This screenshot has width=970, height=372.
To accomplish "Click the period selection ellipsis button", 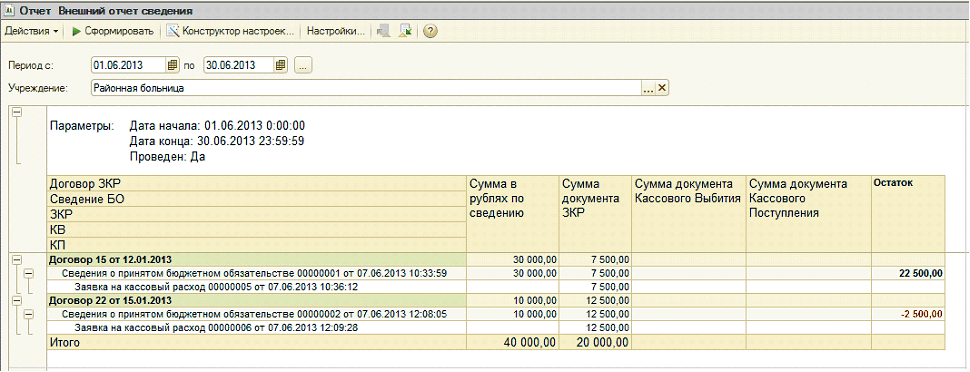I will [x=303, y=65].
